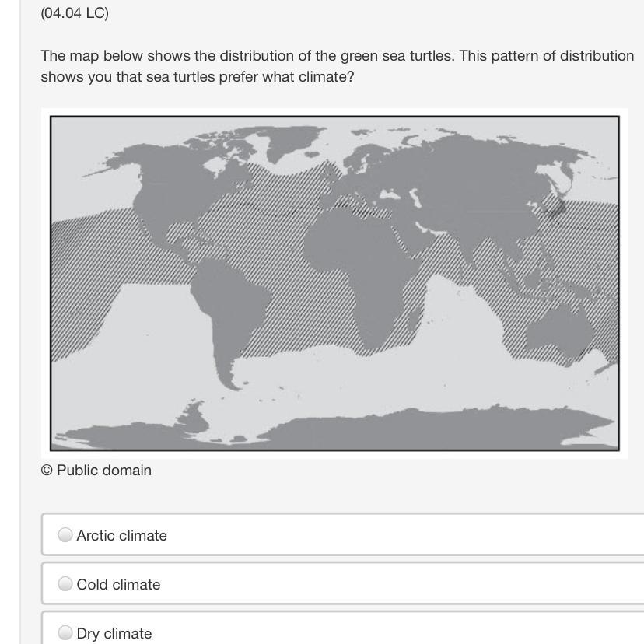
Task: Select the Arctic climate radio button
Action: pyautogui.click(x=65, y=535)
